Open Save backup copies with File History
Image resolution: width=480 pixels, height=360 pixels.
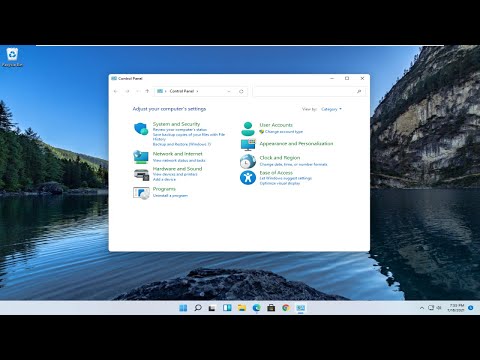pyautogui.click(x=189, y=137)
